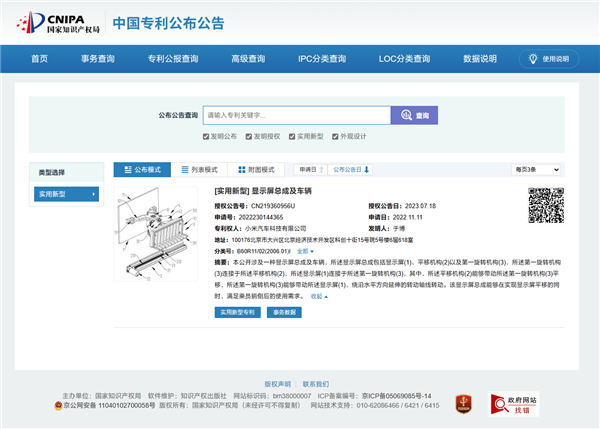The height and width of the screenshot is (429, 600).
Task: Click the 2022.11.11 application date
Action: [408, 217]
